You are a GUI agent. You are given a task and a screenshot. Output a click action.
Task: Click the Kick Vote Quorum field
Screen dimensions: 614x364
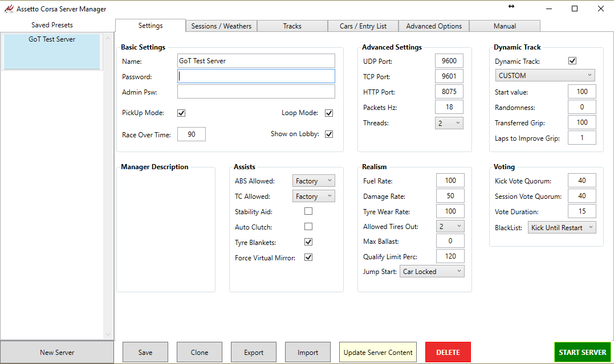[x=582, y=181]
